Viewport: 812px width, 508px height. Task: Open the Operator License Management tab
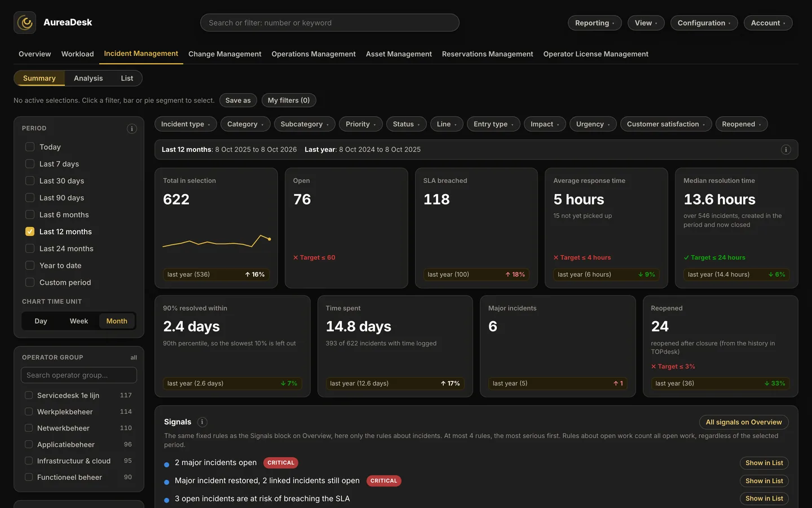point(596,54)
